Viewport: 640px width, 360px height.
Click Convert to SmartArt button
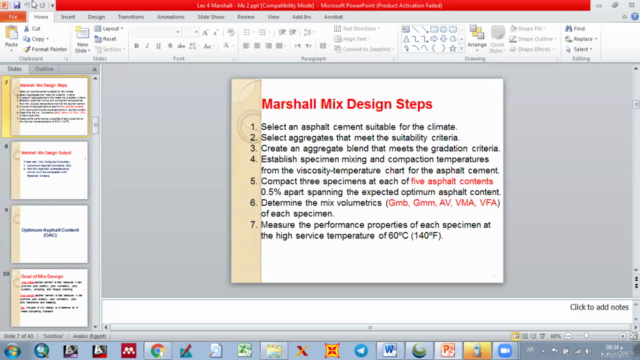pyautogui.click(x=363, y=49)
